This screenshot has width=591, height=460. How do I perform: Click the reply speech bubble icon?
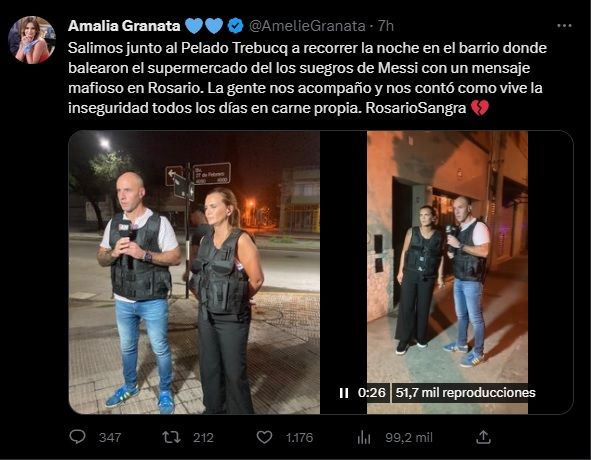(78, 437)
